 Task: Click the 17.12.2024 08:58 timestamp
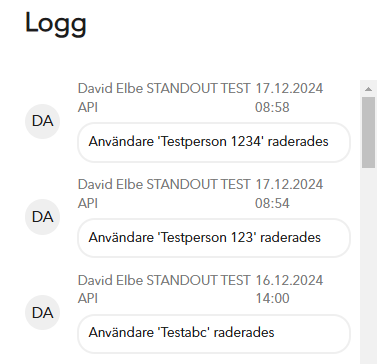[x=289, y=98]
